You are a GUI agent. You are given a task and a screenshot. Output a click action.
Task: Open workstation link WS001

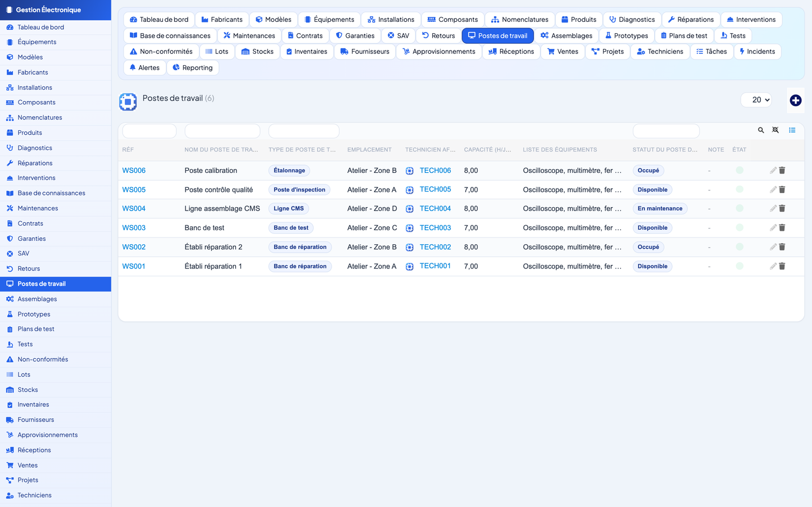[134, 266]
